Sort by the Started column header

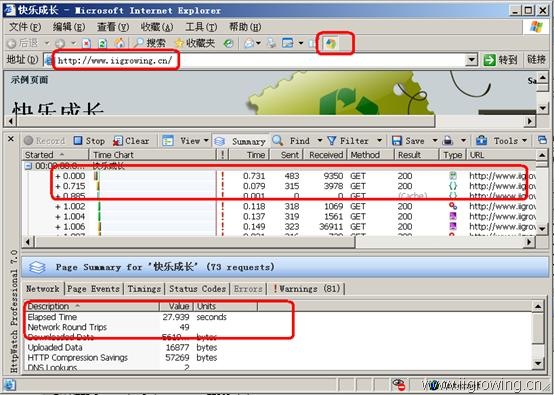coord(55,155)
